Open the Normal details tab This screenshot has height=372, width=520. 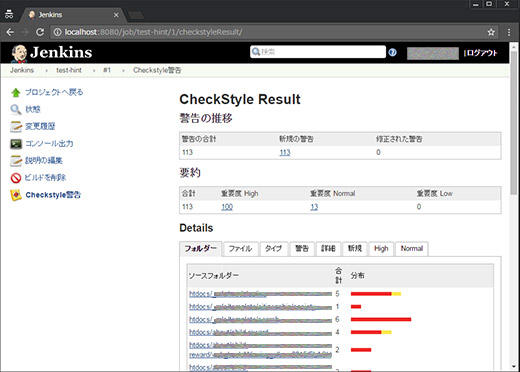click(x=412, y=249)
